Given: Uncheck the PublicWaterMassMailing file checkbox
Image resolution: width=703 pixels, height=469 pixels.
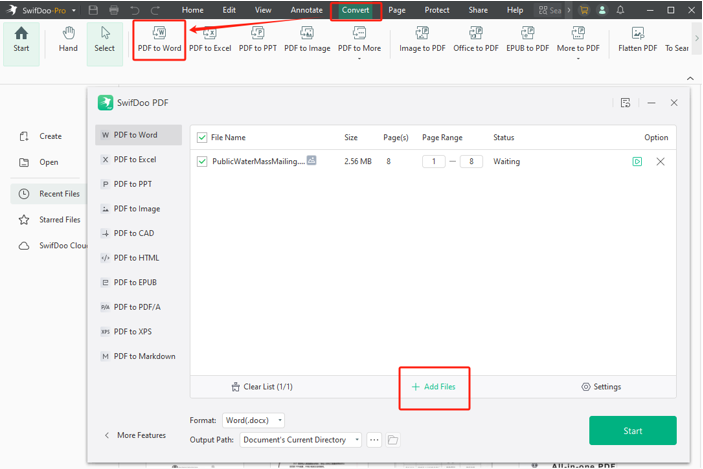Looking at the screenshot, I should click(x=203, y=161).
